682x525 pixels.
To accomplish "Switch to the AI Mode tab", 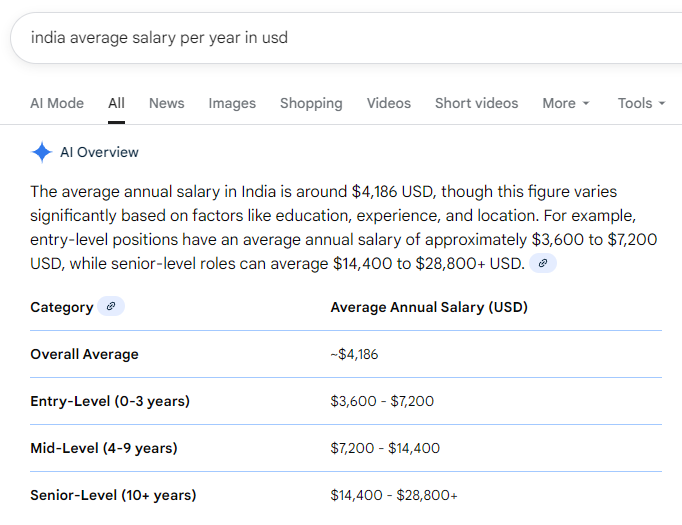I will 57,103.
